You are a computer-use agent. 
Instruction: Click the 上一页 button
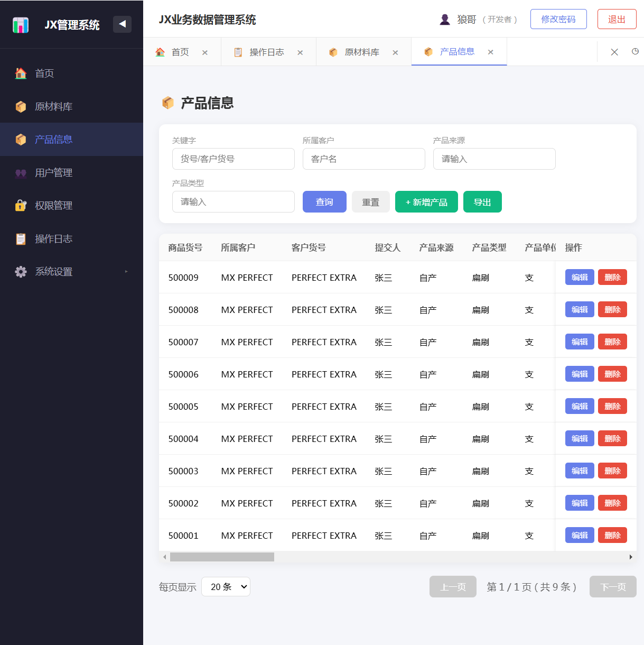coord(453,586)
